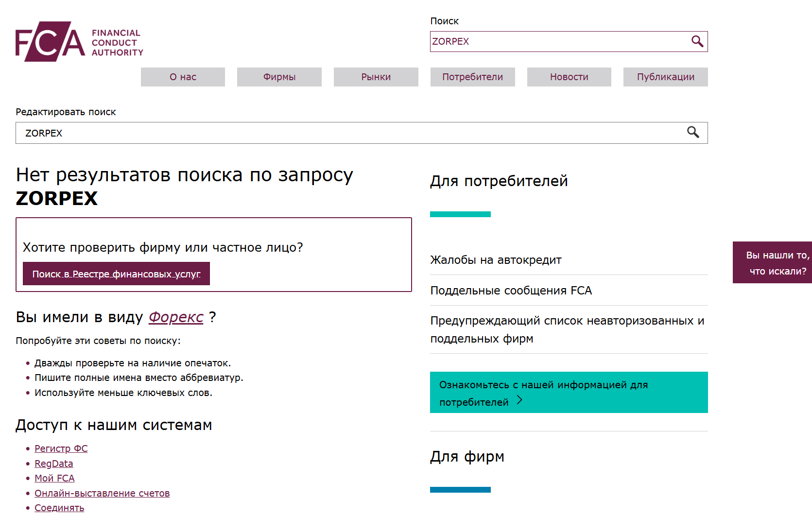Open the 'О нас' navigation menu

point(183,77)
